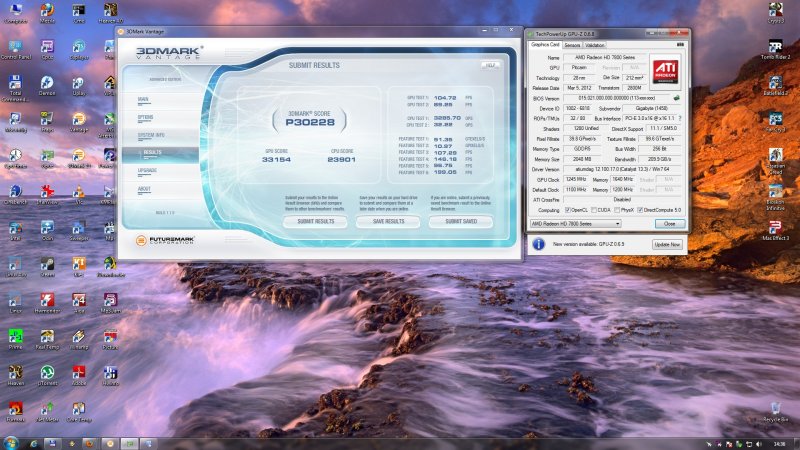The width and height of the screenshot is (800, 450).
Task: Launch the Core Temp desktop shortcut
Action: click(x=79, y=412)
